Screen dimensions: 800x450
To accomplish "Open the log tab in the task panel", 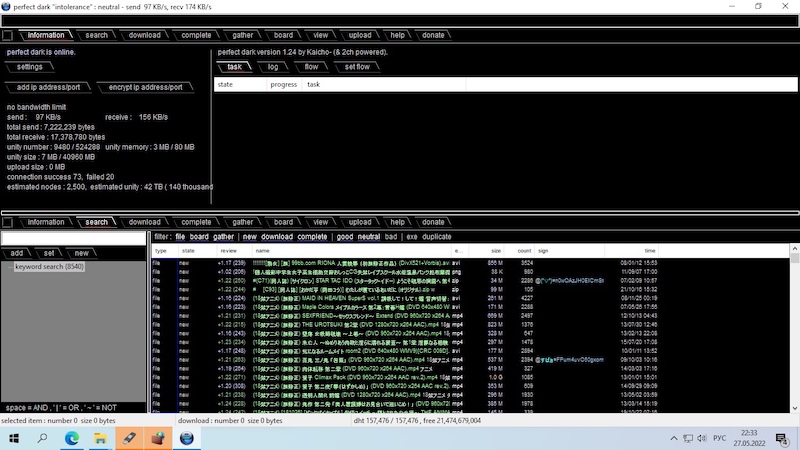I will pos(273,67).
